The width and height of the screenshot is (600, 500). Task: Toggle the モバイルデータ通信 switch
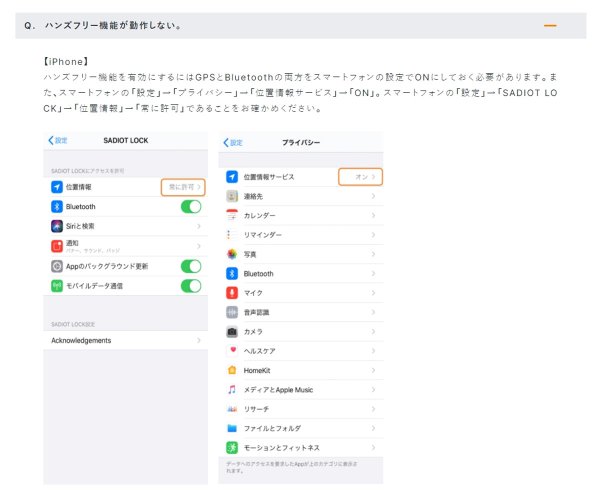click(191, 286)
